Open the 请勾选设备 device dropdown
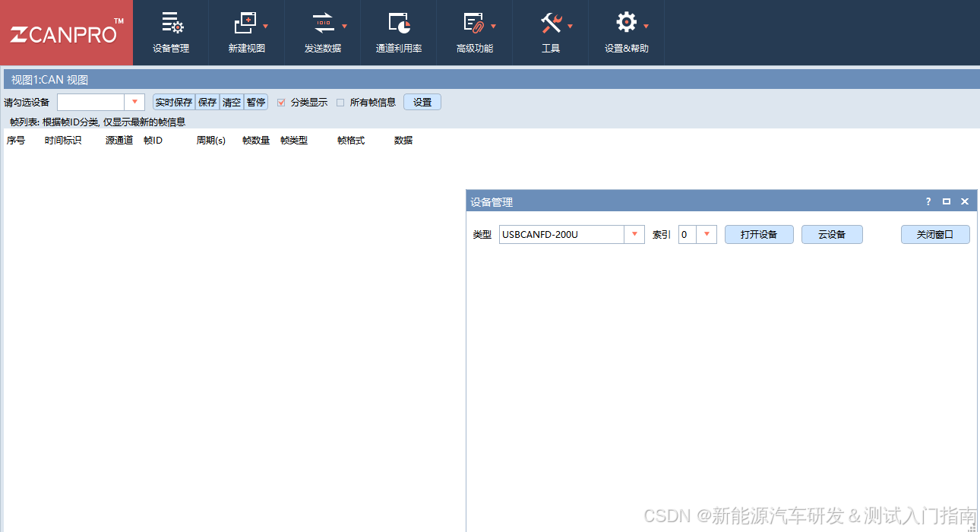This screenshot has width=980, height=532. click(x=134, y=102)
